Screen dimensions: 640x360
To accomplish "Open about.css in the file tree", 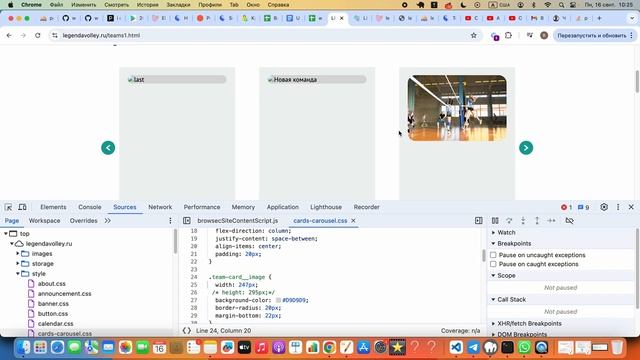I will pos(51,284).
